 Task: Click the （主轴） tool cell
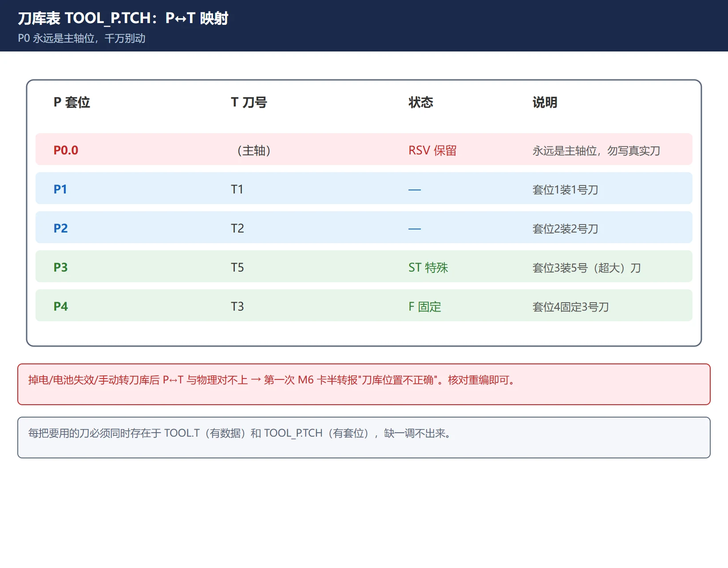point(253,150)
